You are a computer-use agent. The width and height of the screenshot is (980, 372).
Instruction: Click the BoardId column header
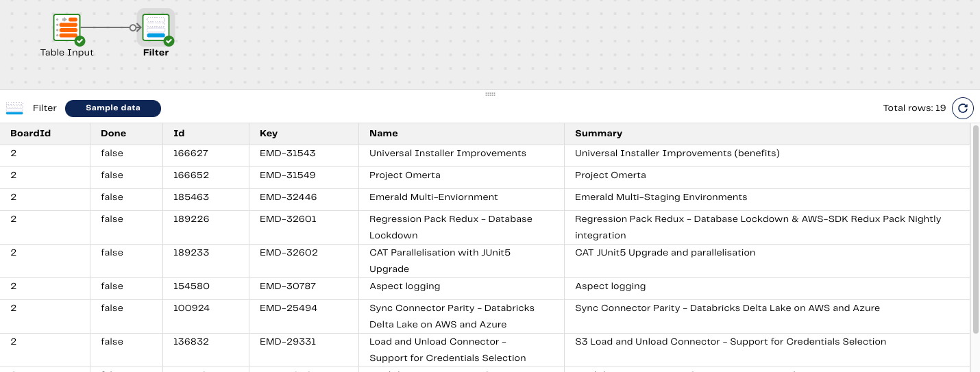[x=30, y=134]
